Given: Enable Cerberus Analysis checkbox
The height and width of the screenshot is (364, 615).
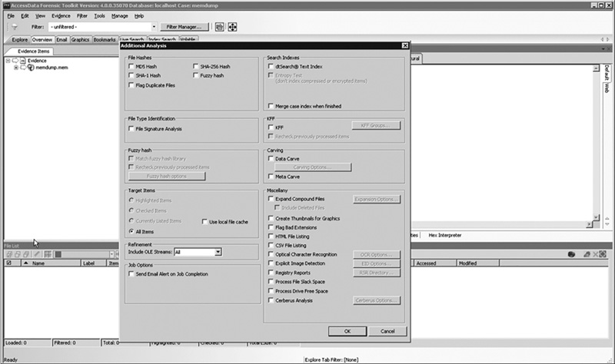Looking at the screenshot, I should [x=271, y=300].
